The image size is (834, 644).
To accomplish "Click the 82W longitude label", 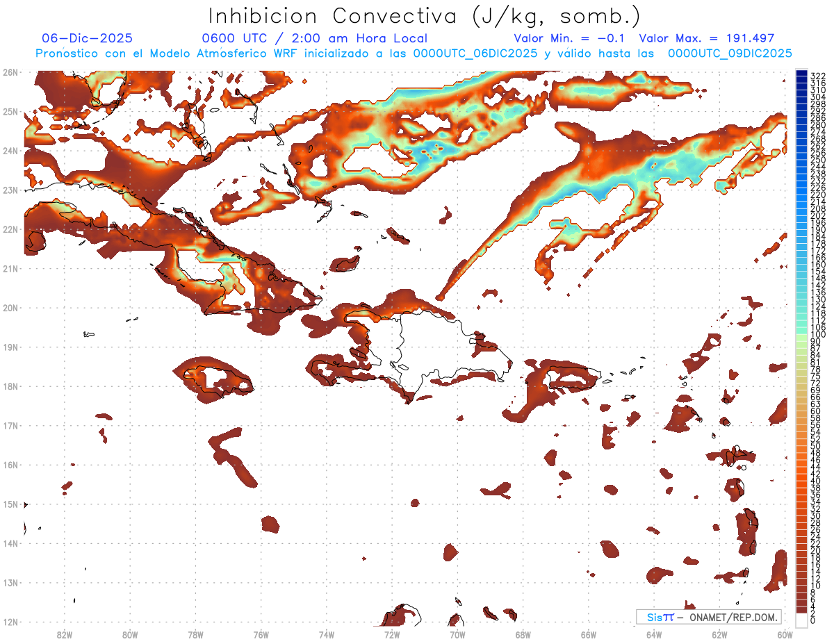I will pyautogui.click(x=64, y=634).
